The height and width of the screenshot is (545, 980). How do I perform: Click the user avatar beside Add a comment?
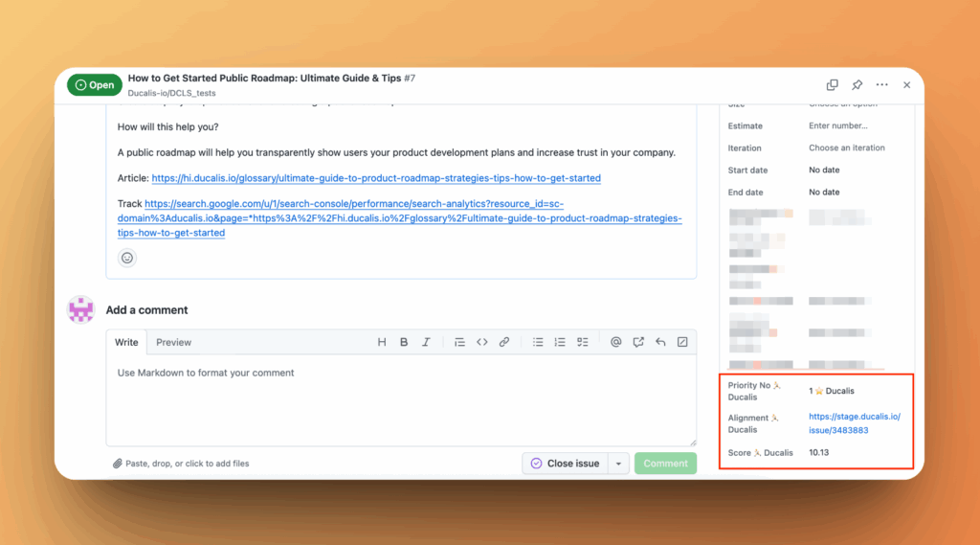81,309
